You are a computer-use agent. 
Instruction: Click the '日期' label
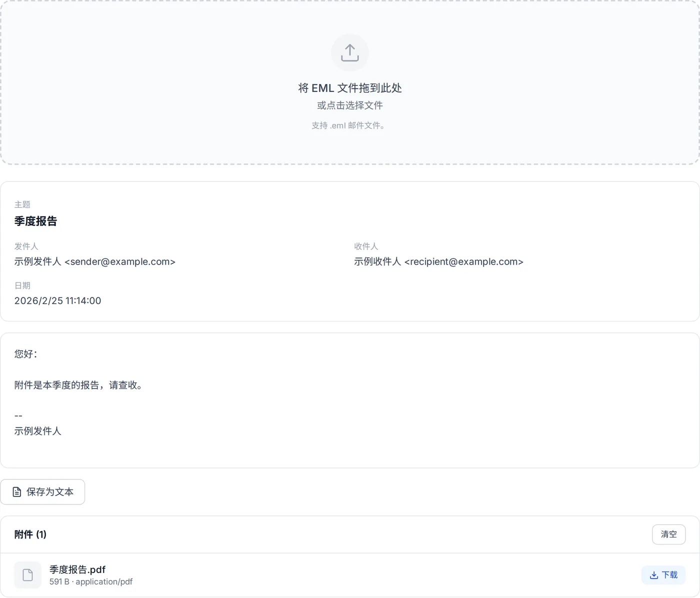coord(22,285)
